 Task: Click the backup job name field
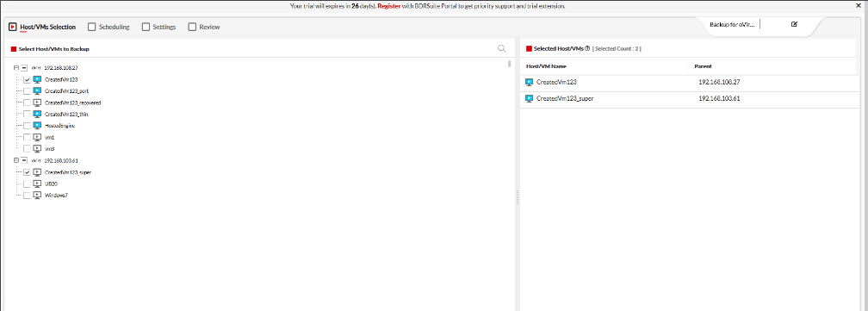tap(732, 24)
